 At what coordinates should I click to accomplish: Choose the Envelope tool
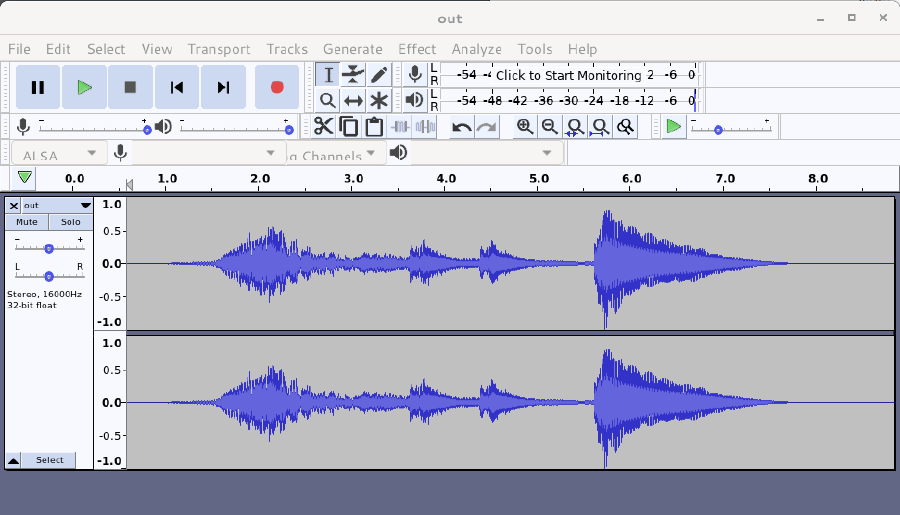click(353, 75)
